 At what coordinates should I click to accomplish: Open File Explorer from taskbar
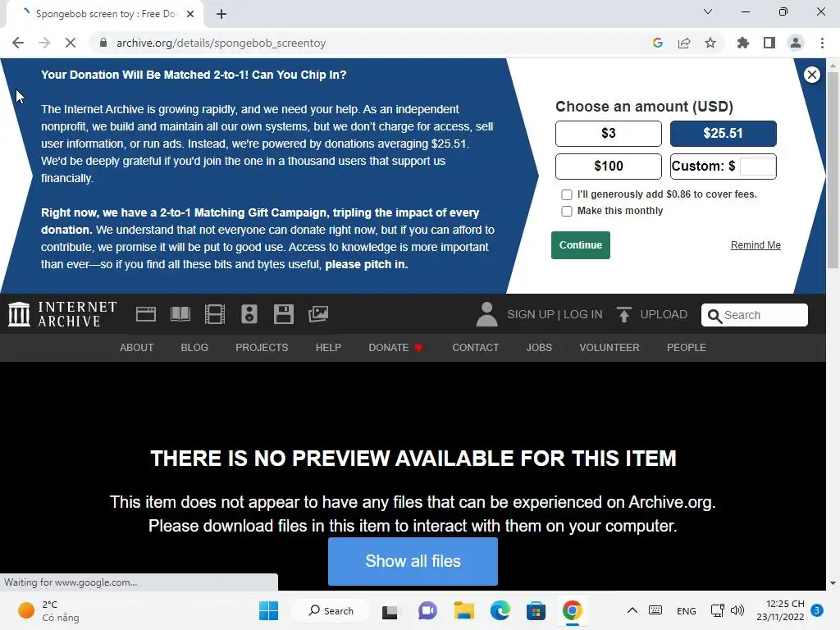point(464,610)
